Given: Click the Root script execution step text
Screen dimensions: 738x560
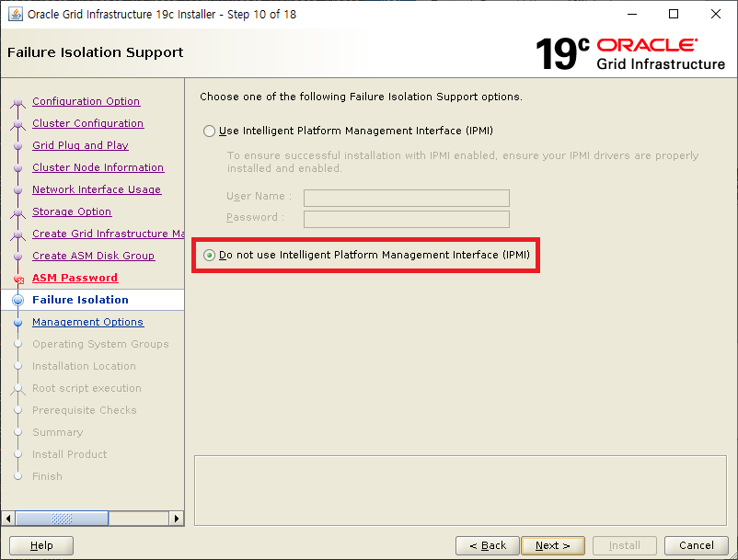Looking at the screenshot, I should coord(86,388).
